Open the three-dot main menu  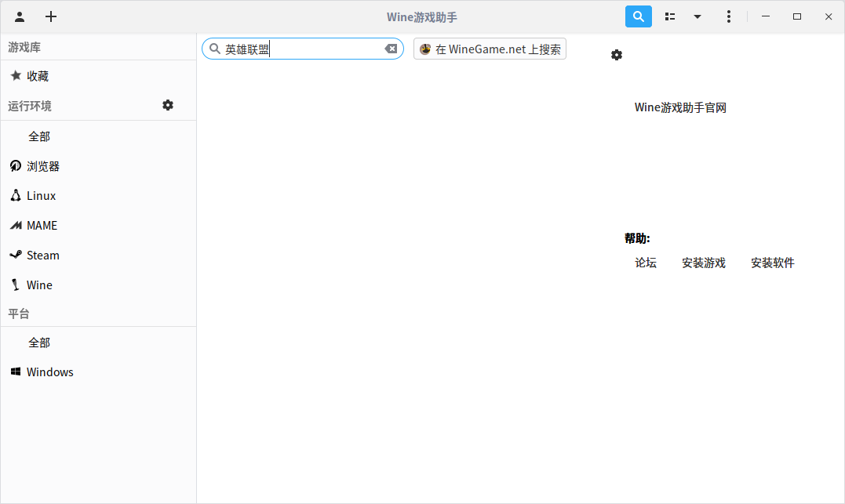pos(729,16)
